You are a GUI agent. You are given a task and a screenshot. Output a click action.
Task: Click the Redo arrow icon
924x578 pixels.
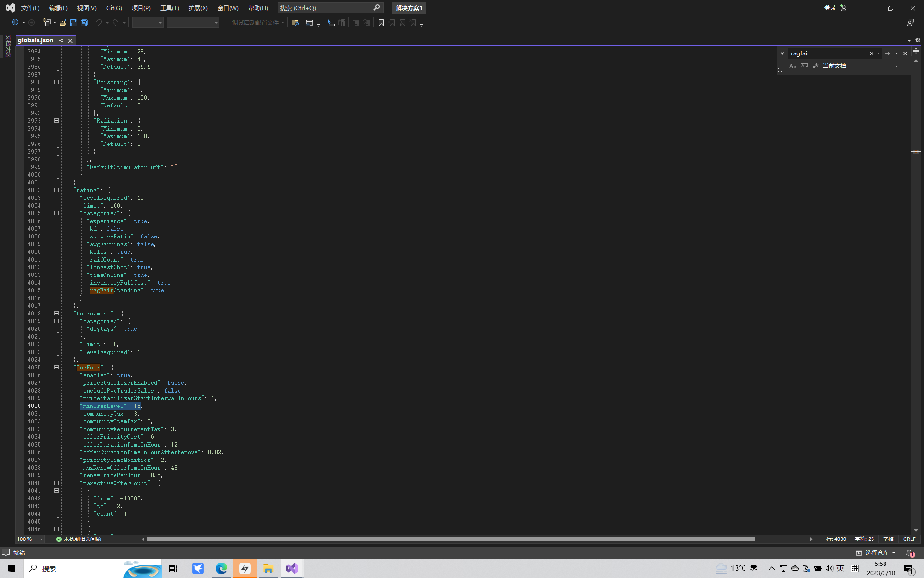pyautogui.click(x=115, y=23)
